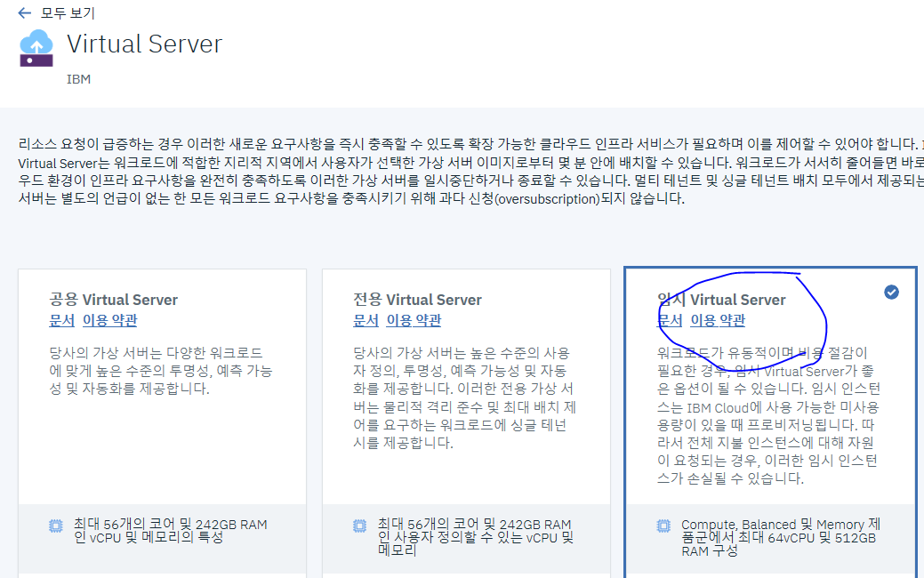Click the Virtual Server page heading
The width and height of the screenshot is (924, 578).
pyautogui.click(x=144, y=44)
